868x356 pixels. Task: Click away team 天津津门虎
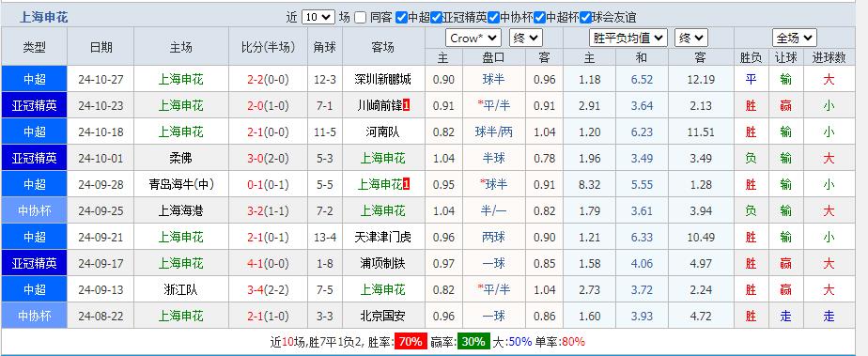[382, 237]
